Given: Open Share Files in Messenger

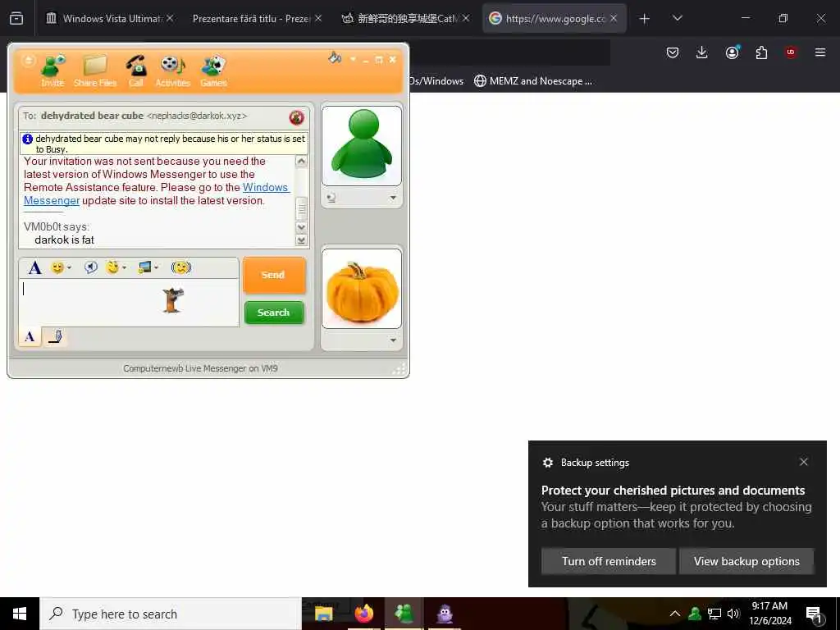Looking at the screenshot, I should pyautogui.click(x=95, y=71).
